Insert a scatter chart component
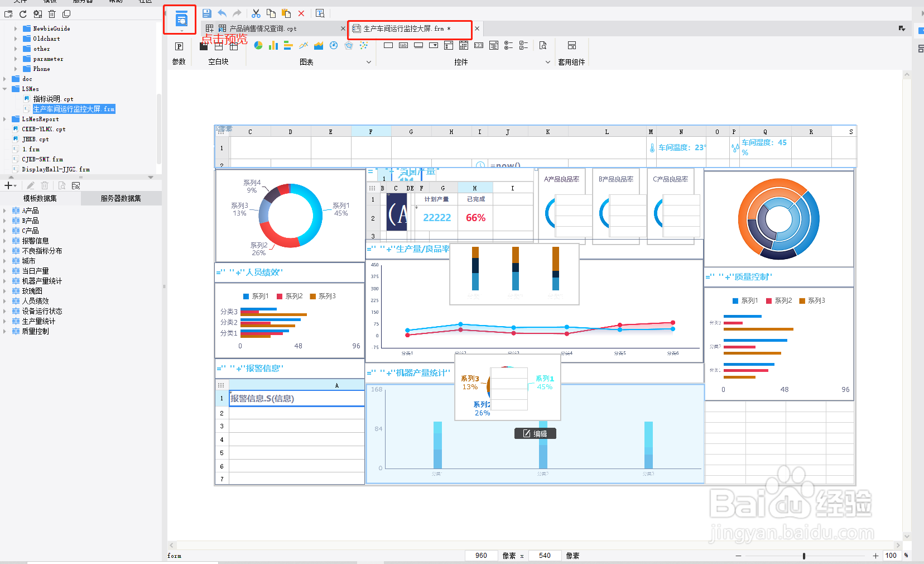This screenshot has width=924, height=564. point(364,45)
